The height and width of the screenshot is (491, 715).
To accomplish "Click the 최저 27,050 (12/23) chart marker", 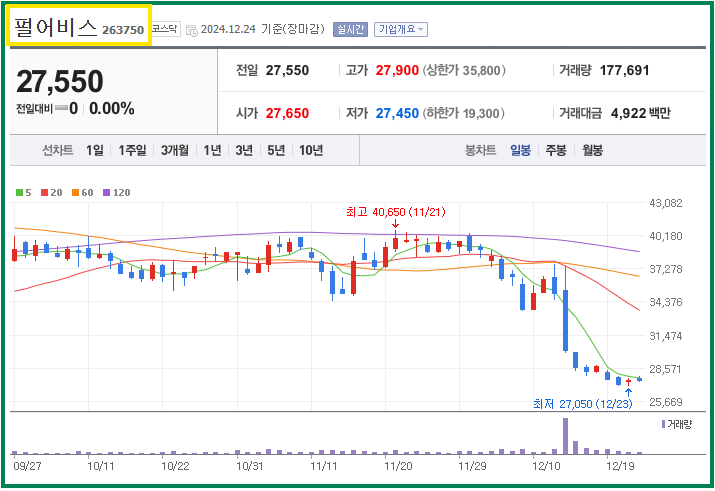I will (583, 404).
